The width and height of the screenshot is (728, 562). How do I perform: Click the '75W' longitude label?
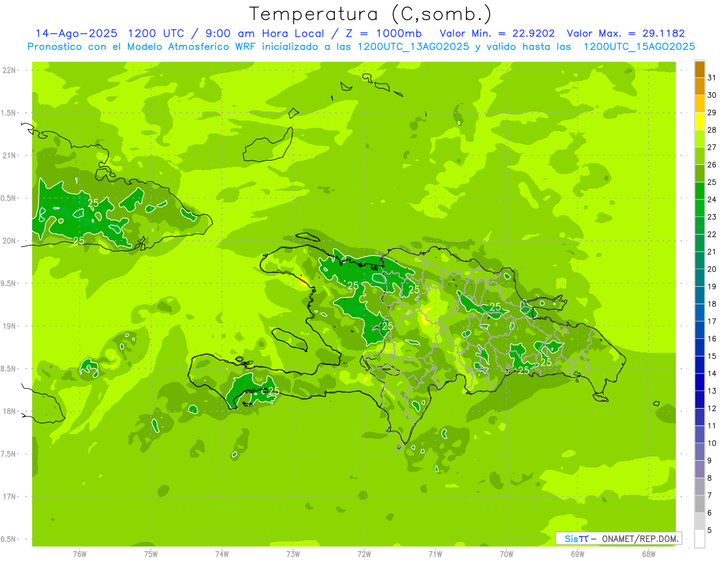[150, 554]
